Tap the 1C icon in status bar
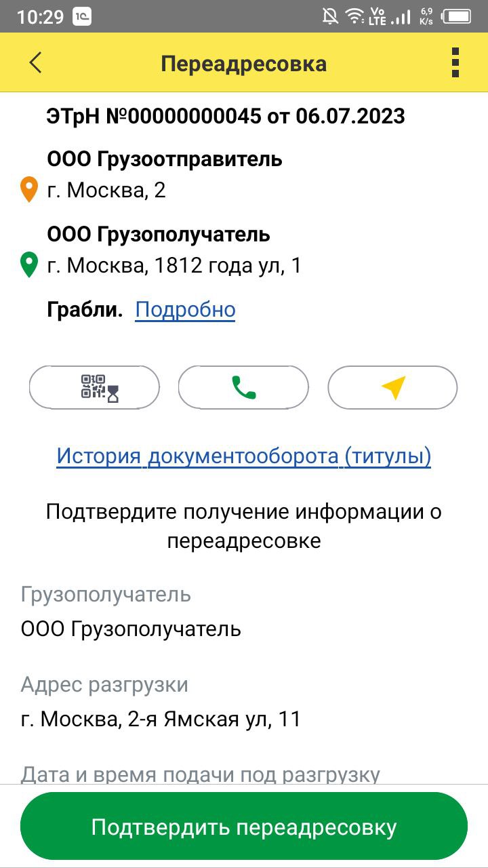This screenshot has height=868, width=488. tap(82, 16)
